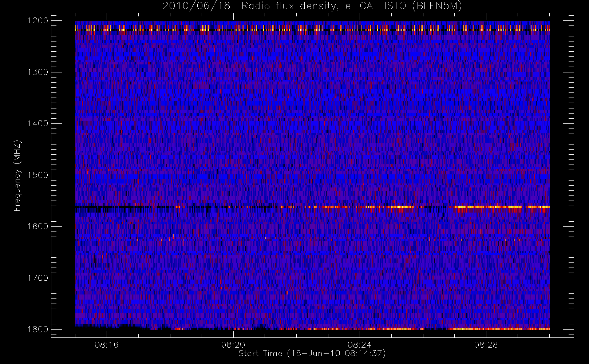Click the 1800 frequency tick label
This screenshot has height=364, width=589.
38,329
